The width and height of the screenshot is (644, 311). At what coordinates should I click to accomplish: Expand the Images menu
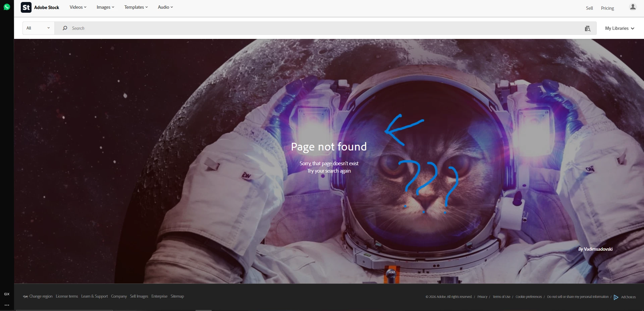tap(105, 7)
